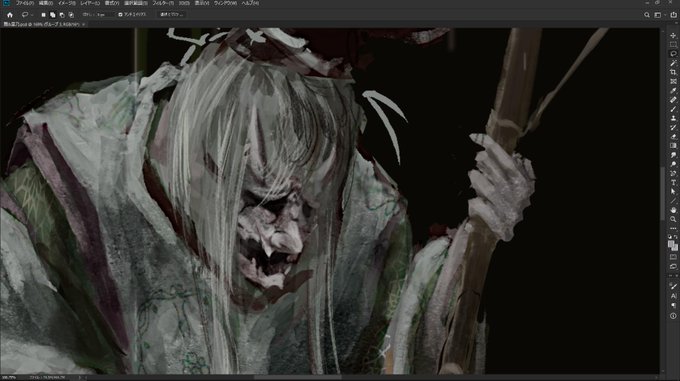Open the Edit Toolbar three-dots menu
This screenshot has height=381, width=680.
(673, 228)
